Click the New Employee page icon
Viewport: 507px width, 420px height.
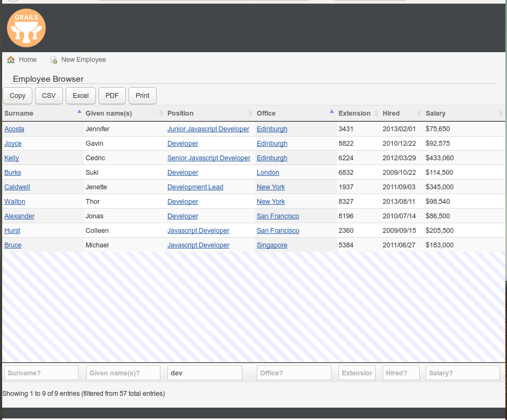53,60
